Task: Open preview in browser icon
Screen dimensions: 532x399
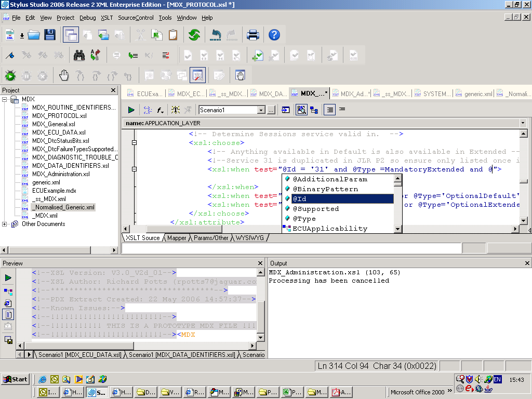Action: click(8, 303)
